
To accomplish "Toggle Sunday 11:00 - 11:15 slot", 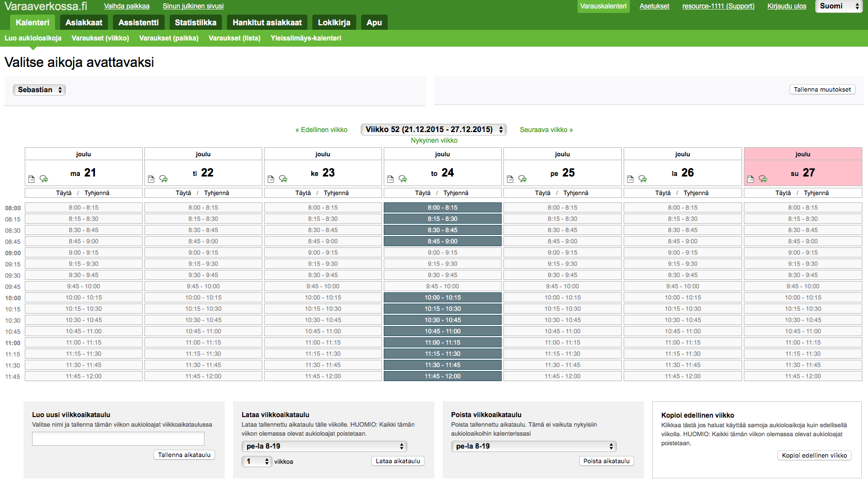I will [803, 342].
